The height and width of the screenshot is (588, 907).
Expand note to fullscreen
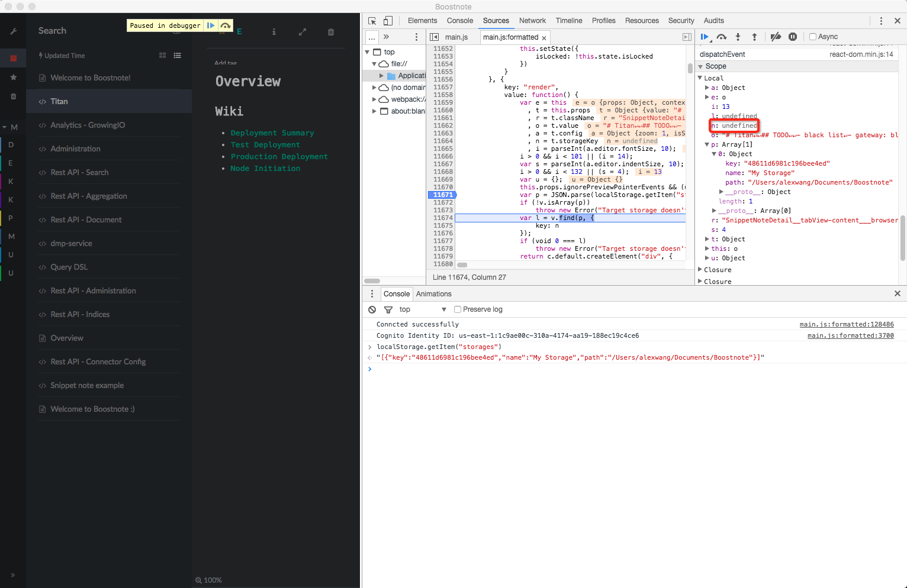(x=303, y=32)
